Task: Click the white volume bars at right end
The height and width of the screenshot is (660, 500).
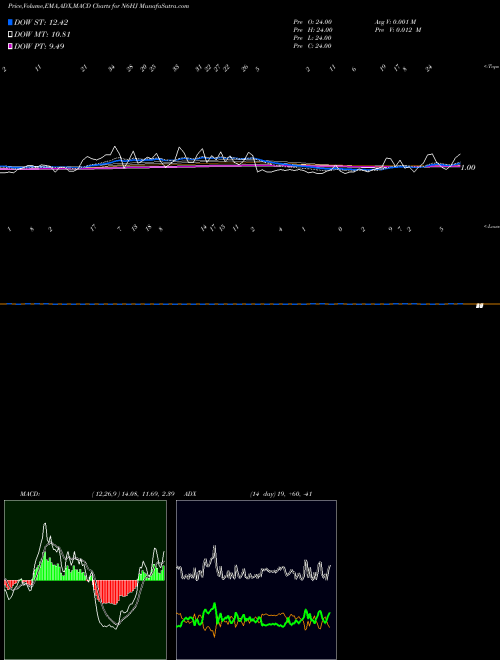Action: tap(479, 306)
